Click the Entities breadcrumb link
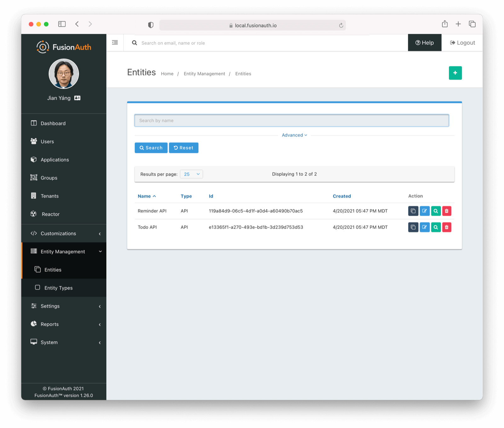The height and width of the screenshot is (428, 504). pyautogui.click(x=243, y=74)
